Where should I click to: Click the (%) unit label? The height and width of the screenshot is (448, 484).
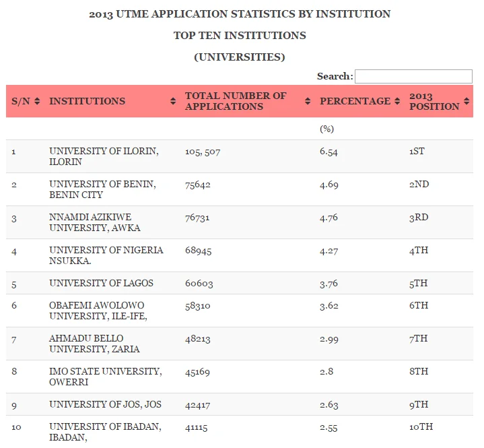[327, 129]
